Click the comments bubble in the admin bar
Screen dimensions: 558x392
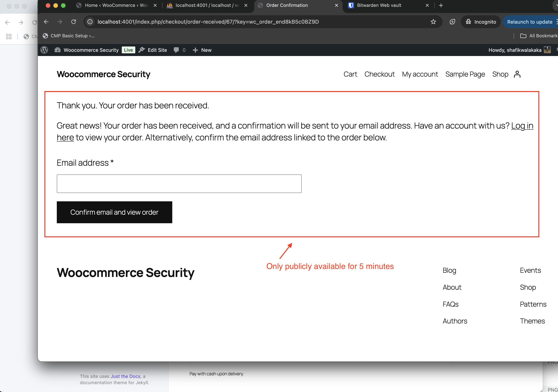coord(176,50)
